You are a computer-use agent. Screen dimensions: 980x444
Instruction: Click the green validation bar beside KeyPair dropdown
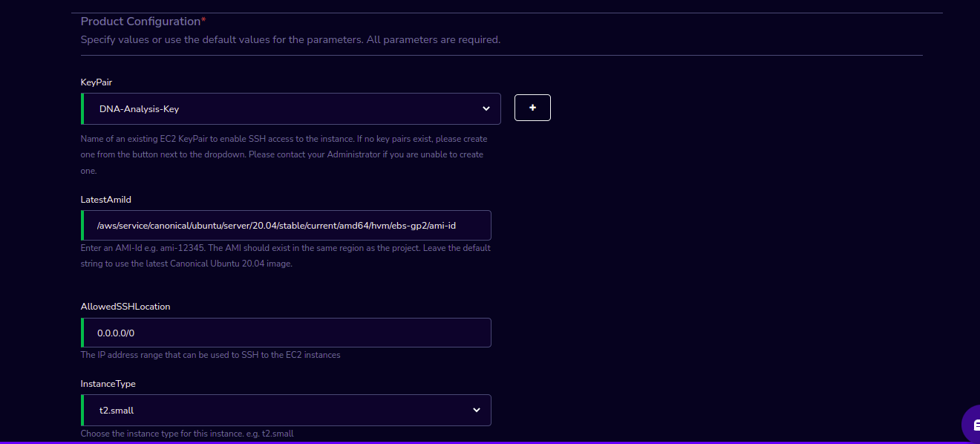coord(82,108)
